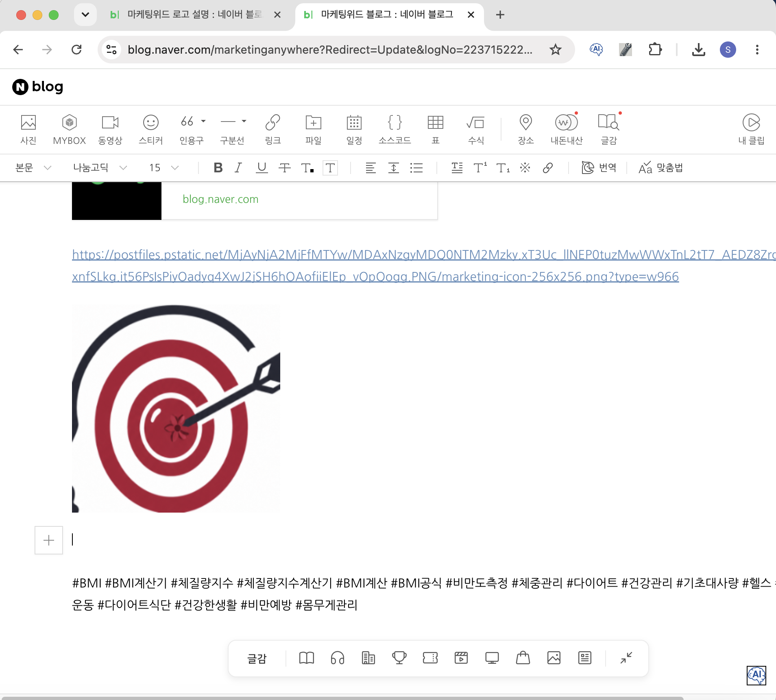Open MYBOX cloud storage
The height and width of the screenshot is (700, 776).
(x=70, y=129)
